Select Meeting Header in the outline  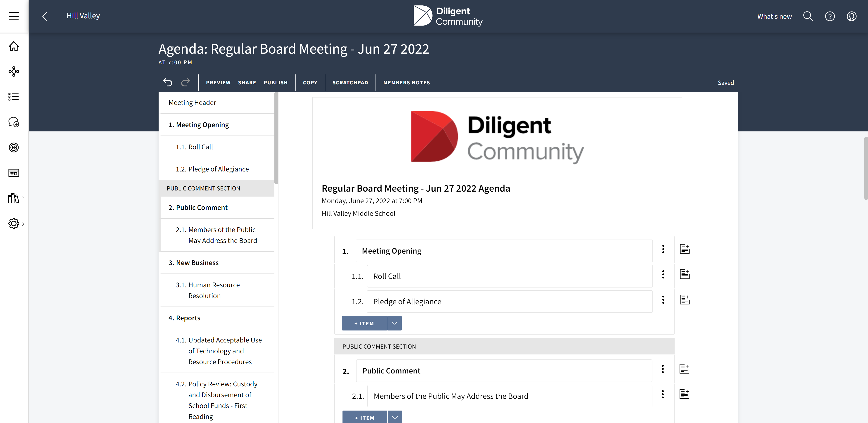point(216,102)
